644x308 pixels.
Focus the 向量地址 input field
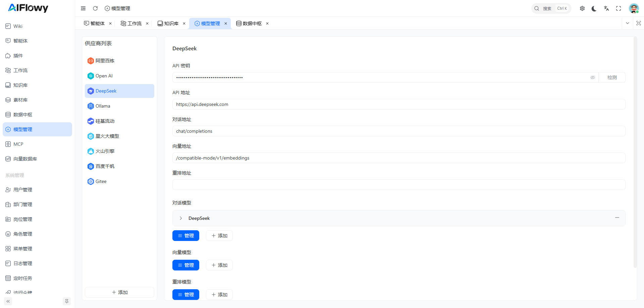click(x=399, y=158)
